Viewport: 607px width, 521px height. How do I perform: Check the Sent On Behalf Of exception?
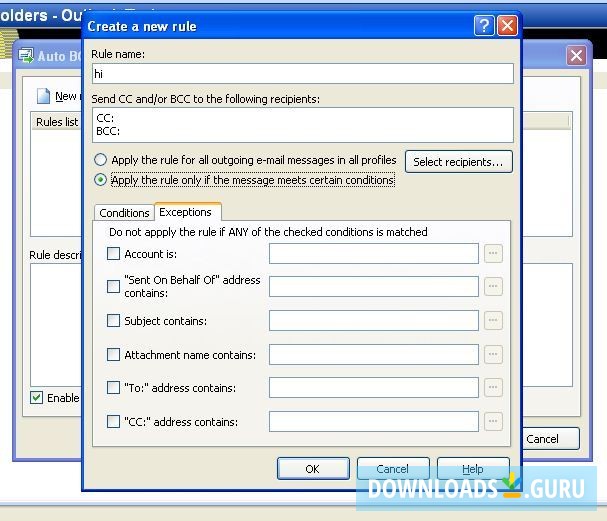coord(113,286)
